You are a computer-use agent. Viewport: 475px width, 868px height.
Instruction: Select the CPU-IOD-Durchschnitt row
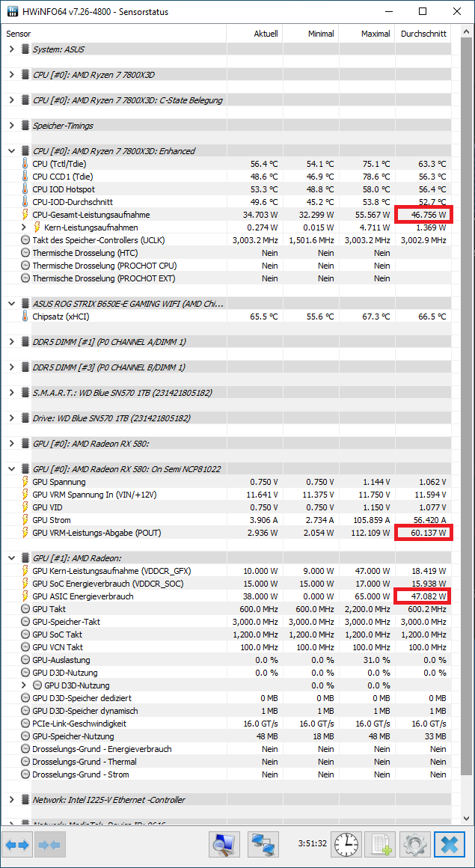227,202
